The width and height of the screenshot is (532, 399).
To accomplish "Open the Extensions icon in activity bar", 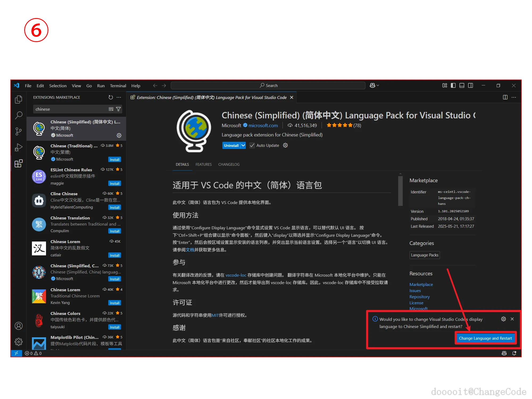I will click(x=18, y=164).
